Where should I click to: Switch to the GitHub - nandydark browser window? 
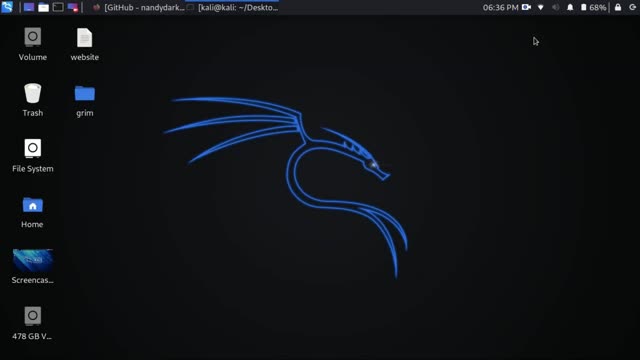tap(138, 7)
